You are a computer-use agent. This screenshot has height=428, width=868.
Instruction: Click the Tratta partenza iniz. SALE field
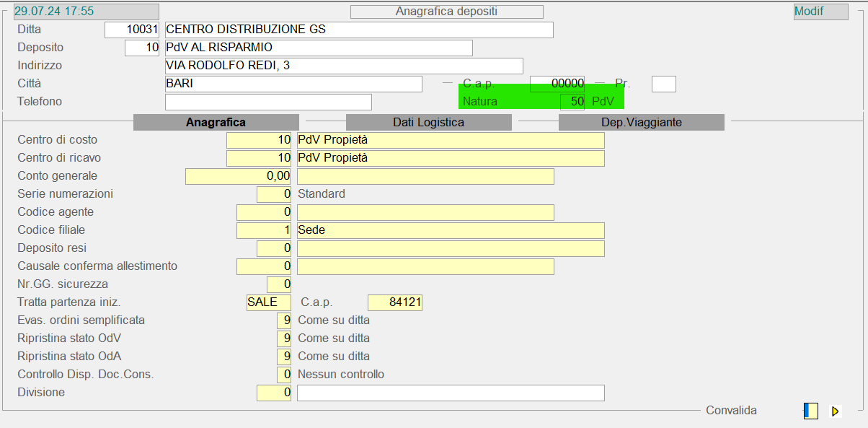point(268,302)
